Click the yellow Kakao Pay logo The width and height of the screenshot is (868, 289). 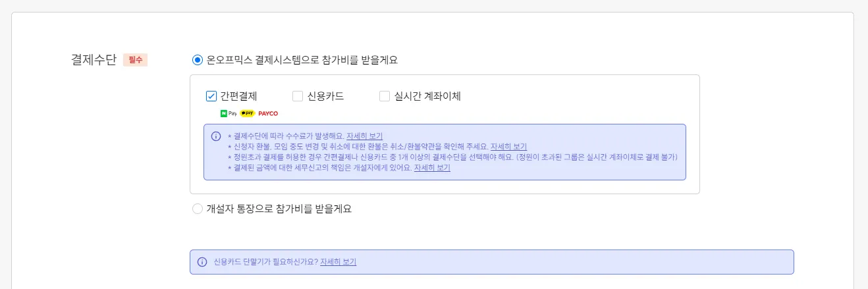pyautogui.click(x=248, y=113)
